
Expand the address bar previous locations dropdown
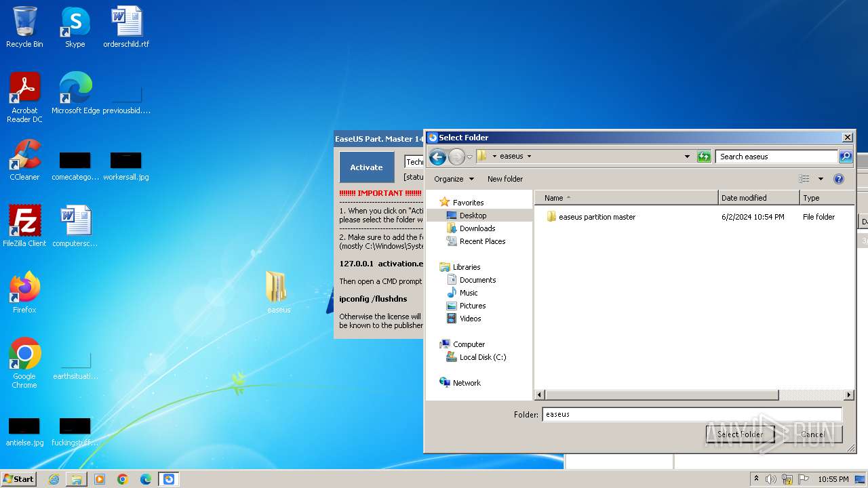coord(687,157)
